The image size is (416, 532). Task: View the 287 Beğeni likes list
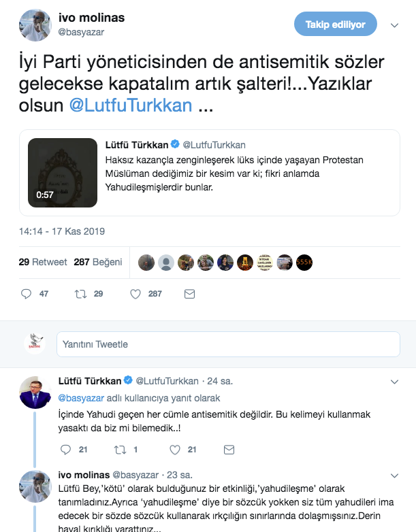[x=98, y=262]
